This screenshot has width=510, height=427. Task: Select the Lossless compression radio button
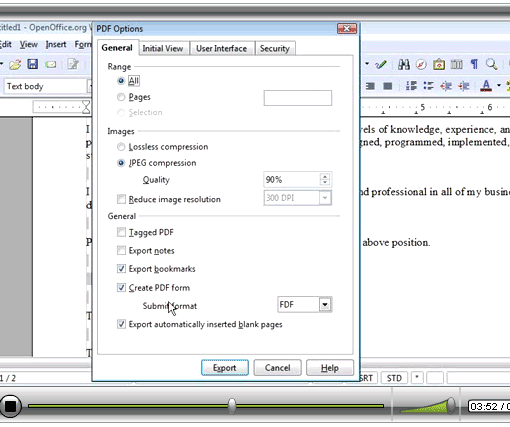point(121,147)
